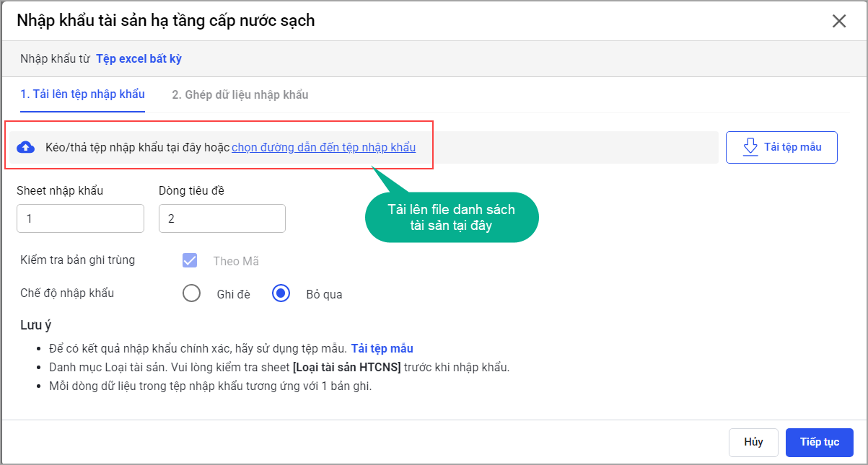Open the 'Tệp excel bất kỳ' source link

click(139, 59)
